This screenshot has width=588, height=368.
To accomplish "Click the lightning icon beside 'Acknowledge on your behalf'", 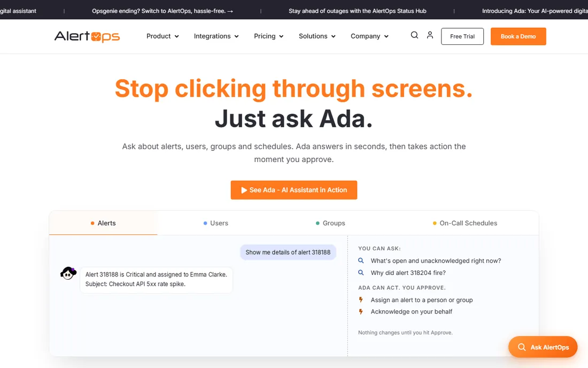I will point(361,312).
